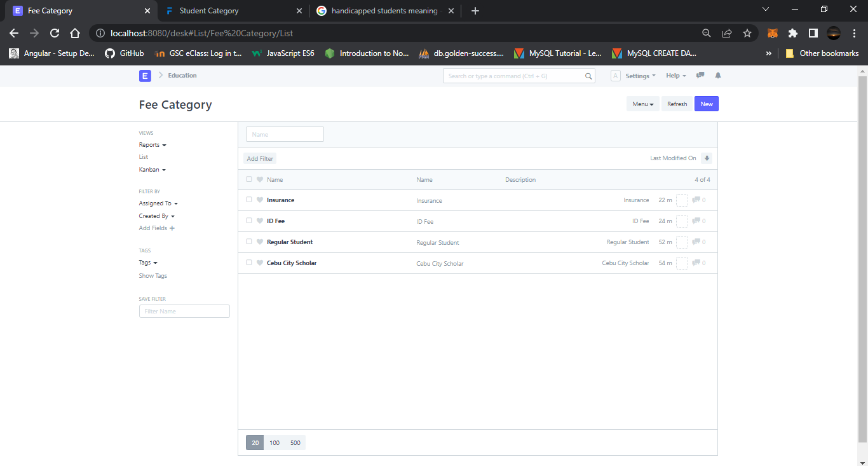This screenshot has width=868, height=466.
Task: Like the Regular Student row heart icon
Action: coord(260,242)
